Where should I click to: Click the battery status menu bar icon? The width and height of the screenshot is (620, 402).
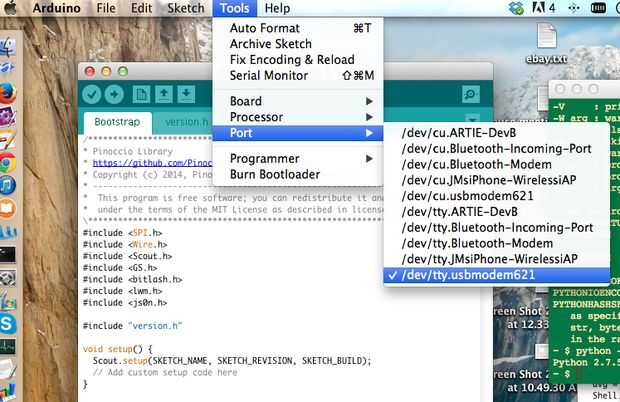pyautogui.click(x=598, y=8)
